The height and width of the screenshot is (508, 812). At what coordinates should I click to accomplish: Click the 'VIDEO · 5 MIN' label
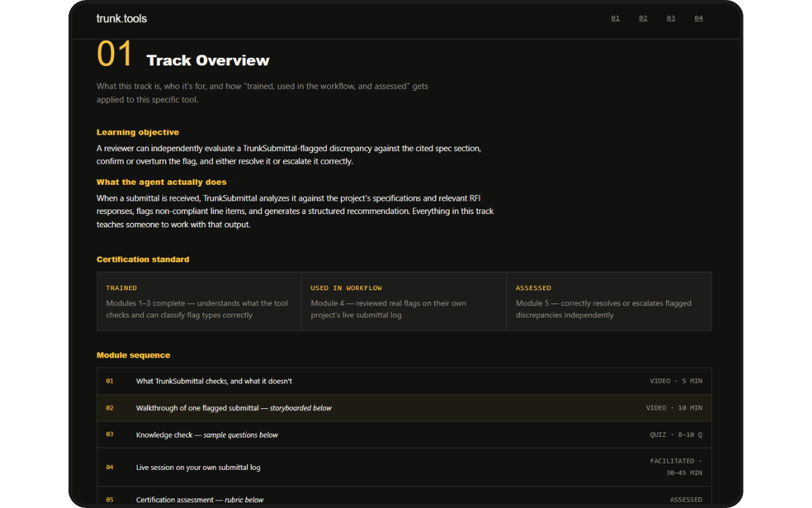click(676, 381)
